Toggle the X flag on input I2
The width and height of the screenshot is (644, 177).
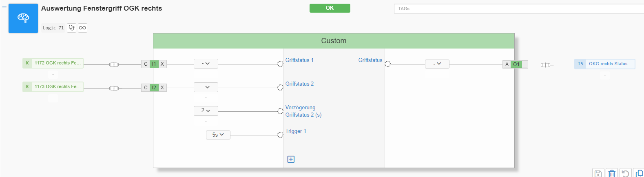pos(162,88)
